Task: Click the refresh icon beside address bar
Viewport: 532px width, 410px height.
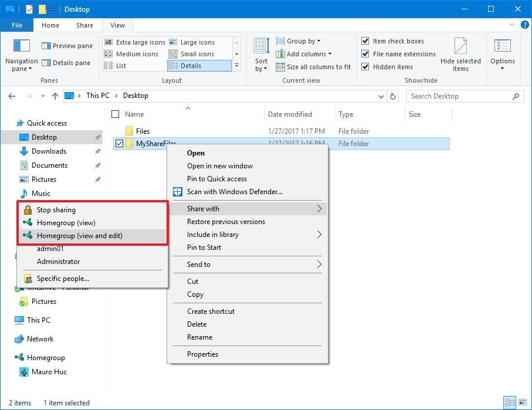Action: pos(393,96)
